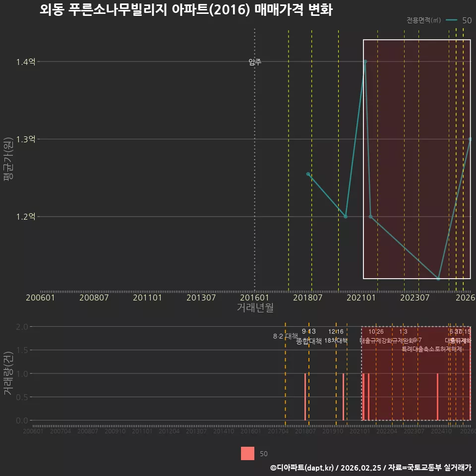The height and width of the screenshot is (476, 476).
Task: Click 202307 on the price chart x-axis
Action: tap(415, 297)
